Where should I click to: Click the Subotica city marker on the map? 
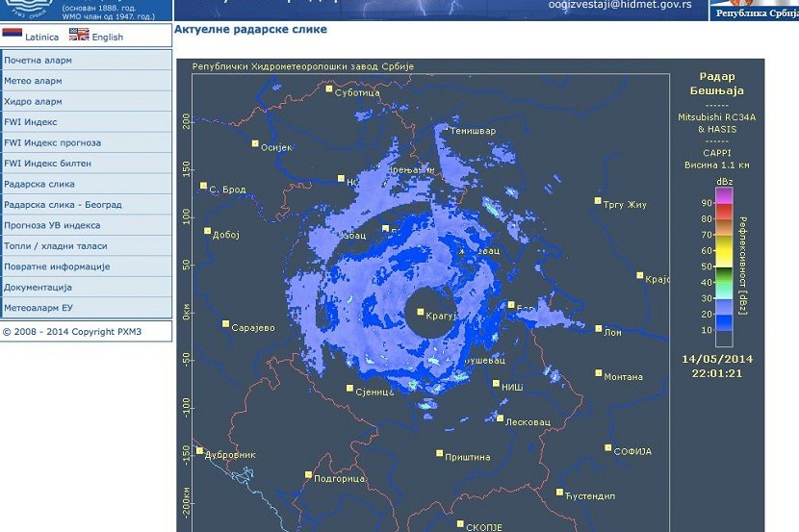click(329, 89)
